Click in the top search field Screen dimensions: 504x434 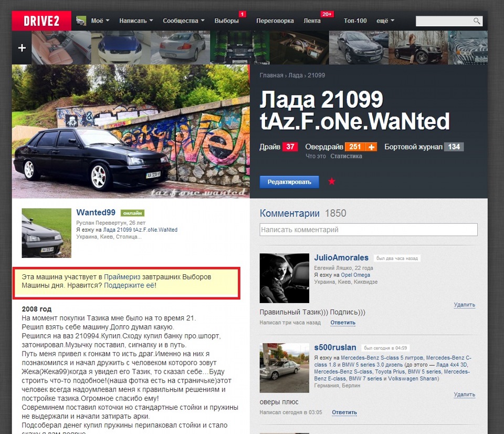444,21
